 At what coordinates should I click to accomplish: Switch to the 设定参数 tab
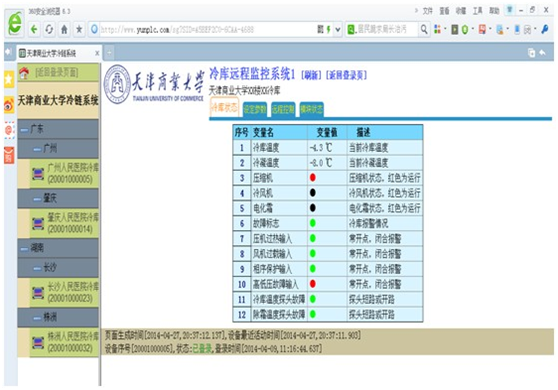point(254,109)
